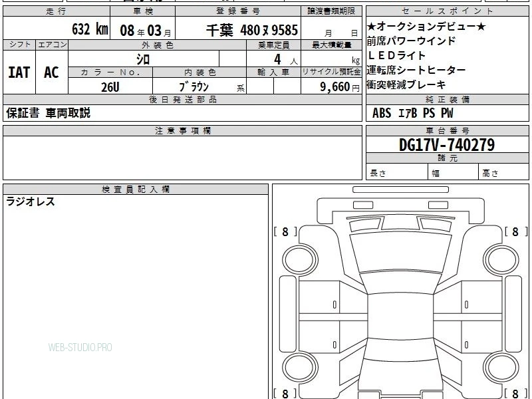532x399 pixels.
Task: Click the 注意事項欄 section header
Action: tap(182, 130)
